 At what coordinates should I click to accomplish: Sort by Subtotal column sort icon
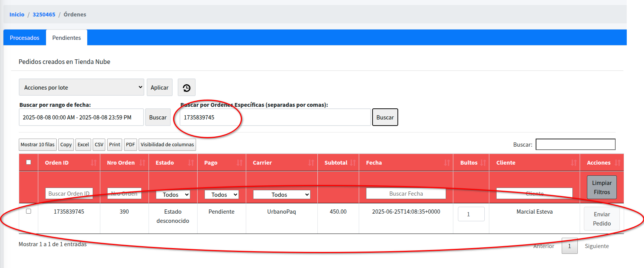coord(353,163)
